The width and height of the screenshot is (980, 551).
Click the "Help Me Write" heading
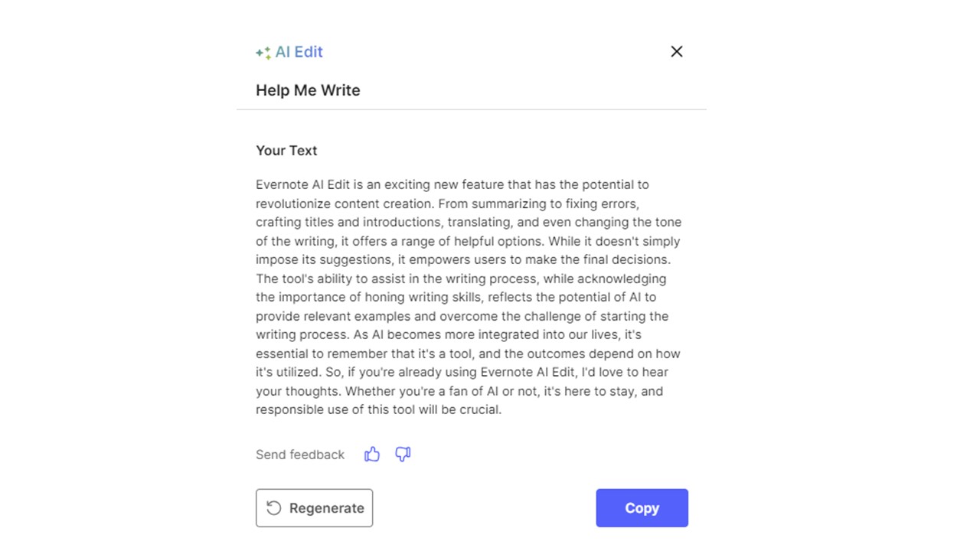308,90
